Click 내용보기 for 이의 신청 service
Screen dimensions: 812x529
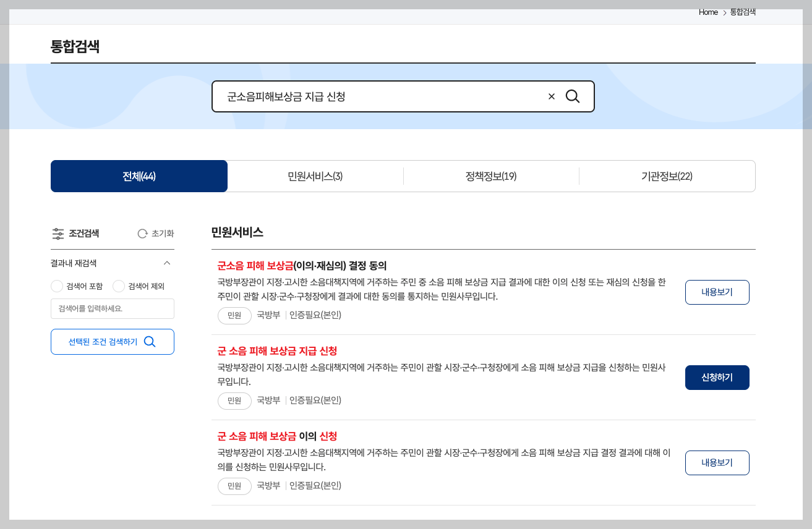(717, 462)
